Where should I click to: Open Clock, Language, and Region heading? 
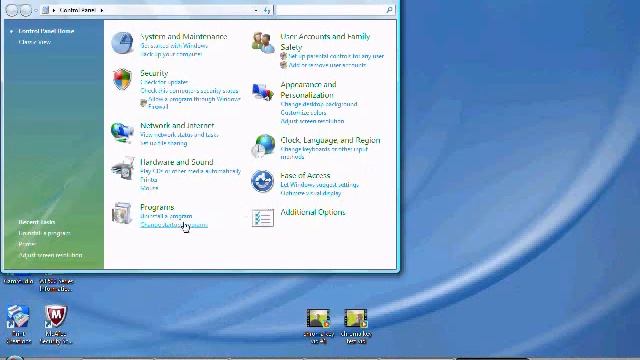(330, 140)
